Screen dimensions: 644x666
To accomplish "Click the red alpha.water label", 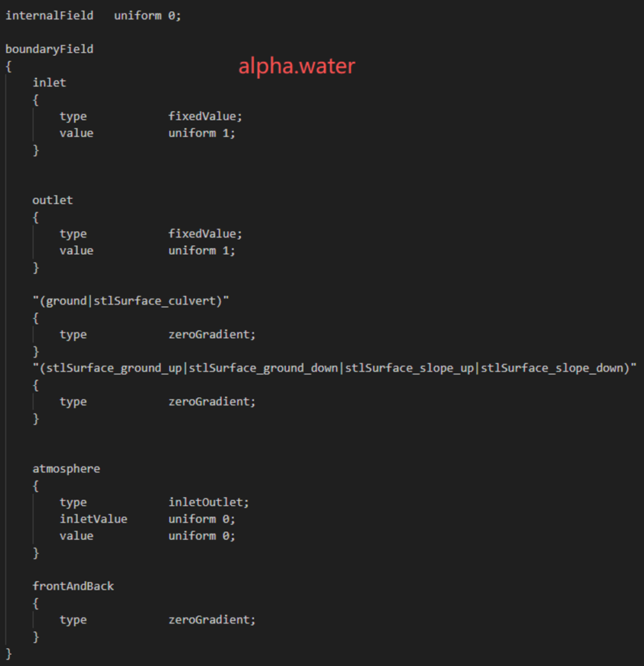I will click(296, 66).
